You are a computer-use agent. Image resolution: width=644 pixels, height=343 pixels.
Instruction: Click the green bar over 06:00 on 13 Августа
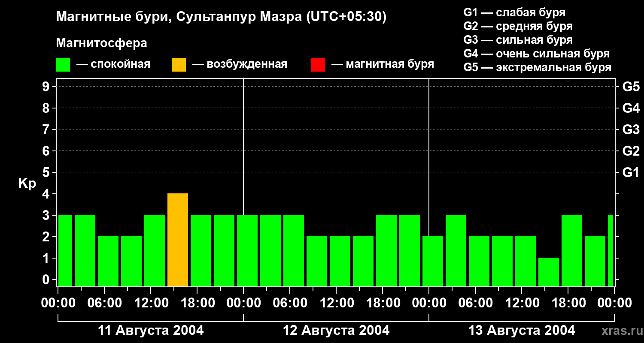[479, 262]
